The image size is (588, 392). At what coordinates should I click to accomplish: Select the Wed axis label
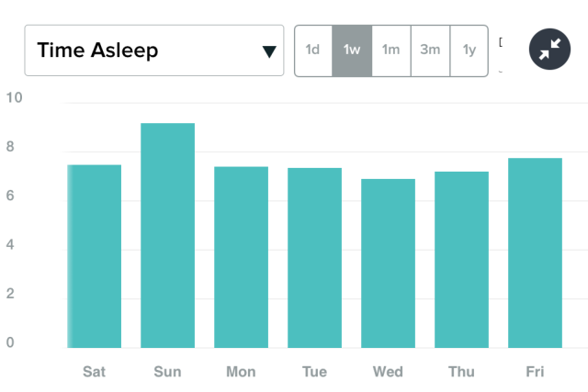388,372
